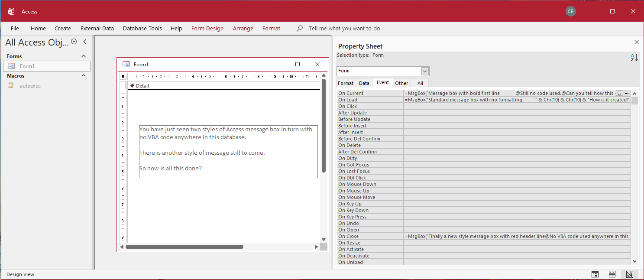Image resolution: width=644 pixels, height=280 pixels.
Task: Open the On Current property dropdown arrow
Action: point(619,93)
